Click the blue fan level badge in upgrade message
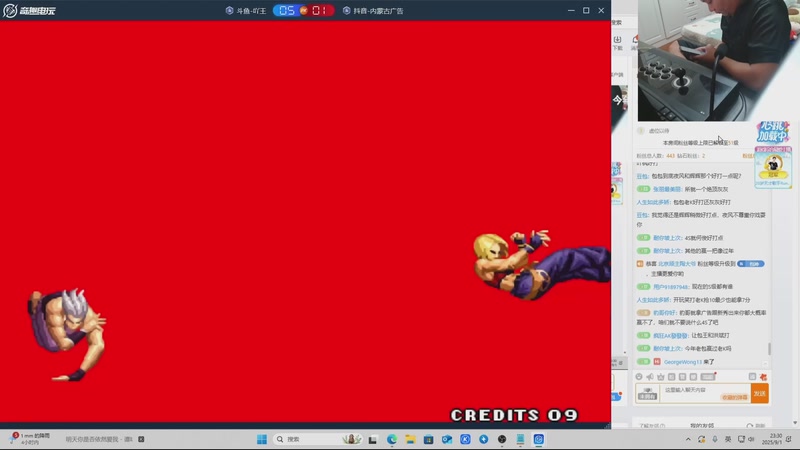 [751, 264]
